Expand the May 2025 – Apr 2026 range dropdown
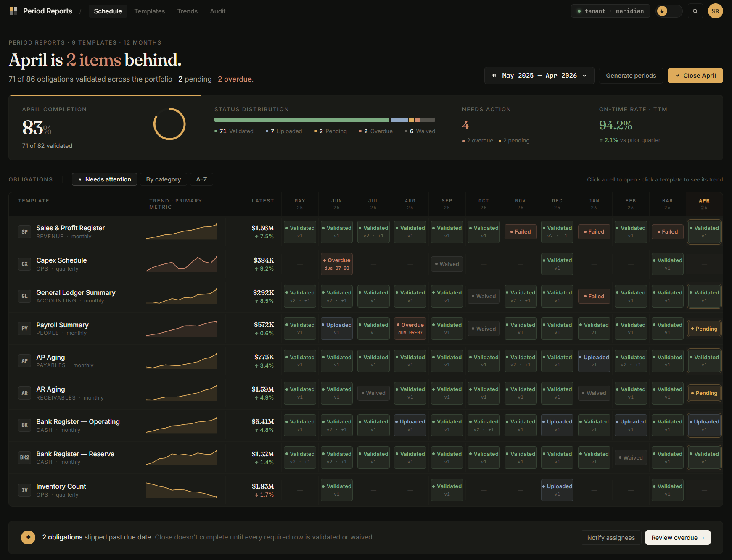The width and height of the screenshot is (732, 560). (x=539, y=76)
